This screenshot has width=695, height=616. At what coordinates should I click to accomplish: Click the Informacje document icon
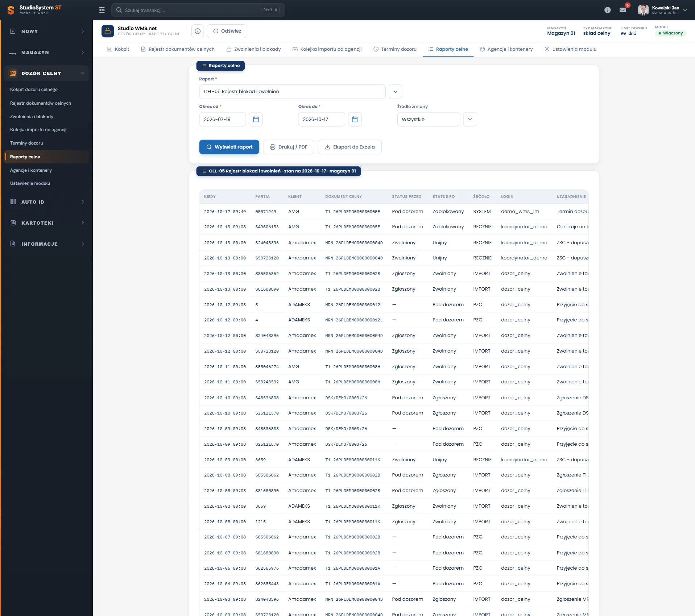pyautogui.click(x=13, y=244)
